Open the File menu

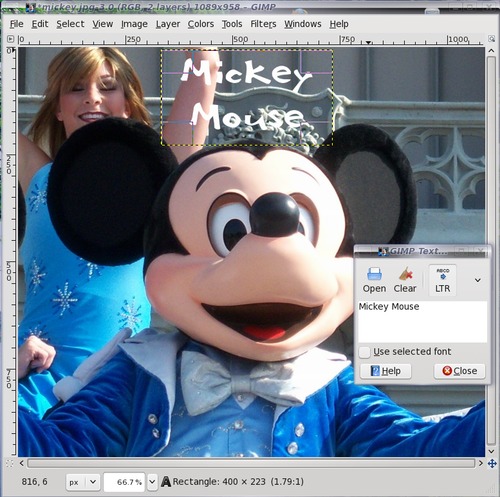16,24
